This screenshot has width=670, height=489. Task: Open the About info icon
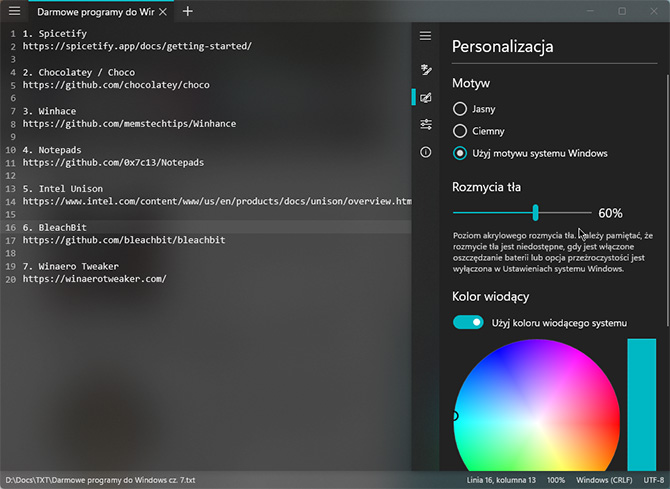pyautogui.click(x=426, y=152)
